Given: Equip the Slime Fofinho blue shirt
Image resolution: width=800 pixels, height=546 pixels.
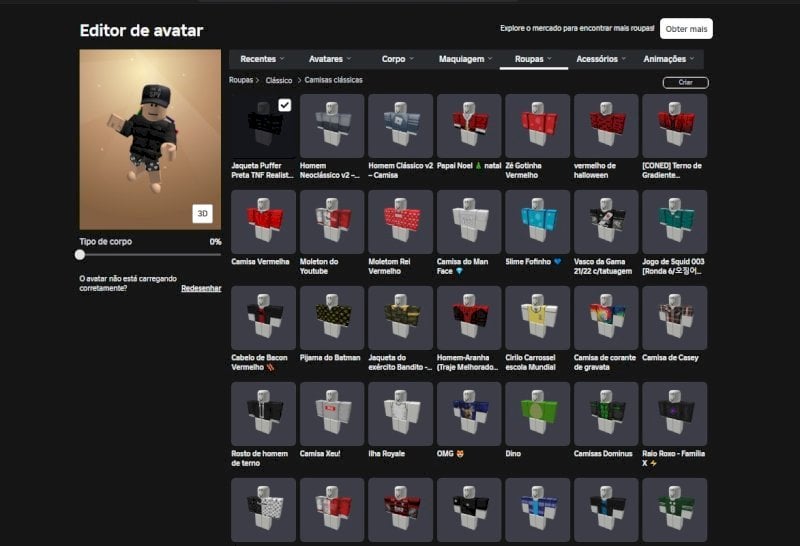Looking at the screenshot, I should 537,221.
